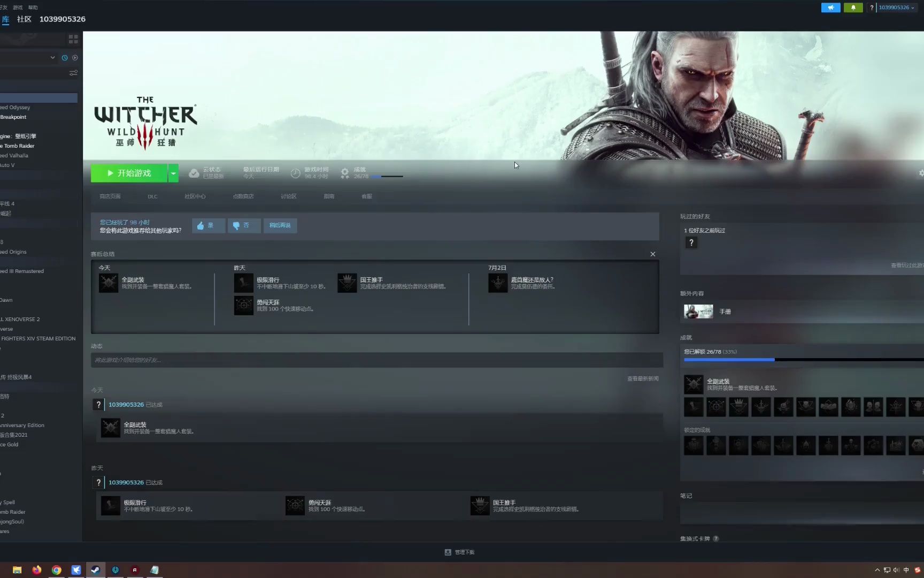The image size is (924, 578).
Task: Click the Steam taskbar icon
Action: click(x=95, y=570)
